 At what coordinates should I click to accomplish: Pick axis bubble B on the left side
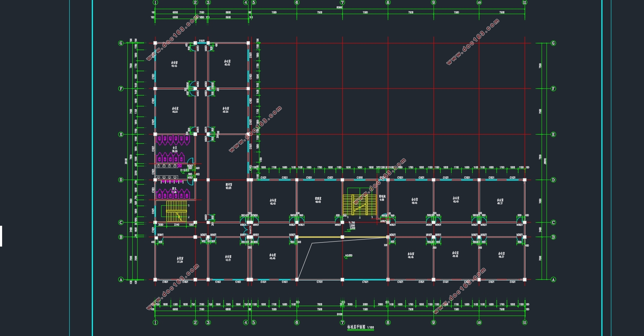pyautogui.click(x=121, y=237)
